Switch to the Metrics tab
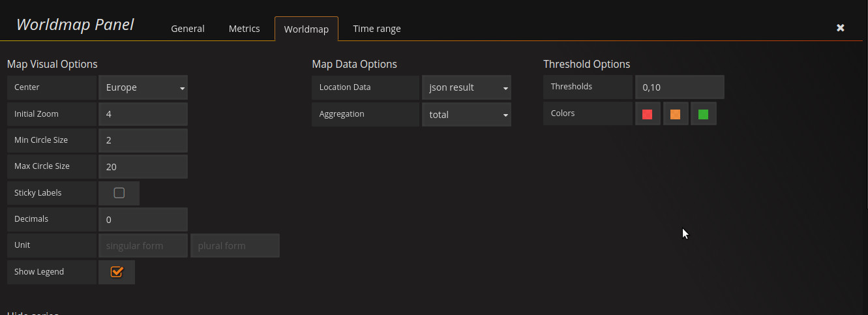868x315 pixels. pyautogui.click(x=245, y=29)
